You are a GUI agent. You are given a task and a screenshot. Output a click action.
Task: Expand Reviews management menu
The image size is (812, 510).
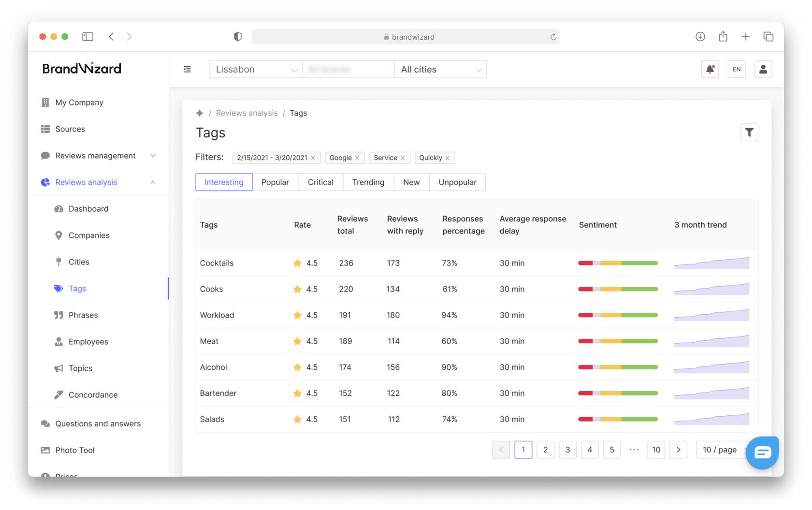click(153, 156)
